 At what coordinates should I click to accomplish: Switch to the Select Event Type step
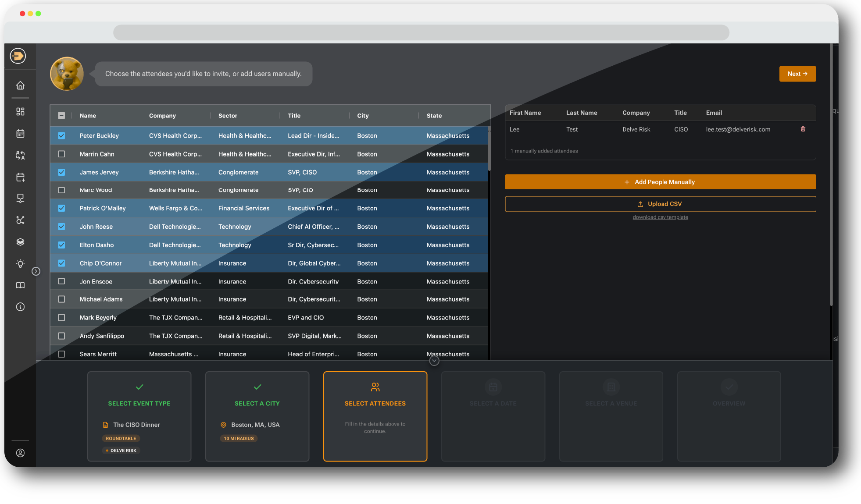[x=139, y=416]
